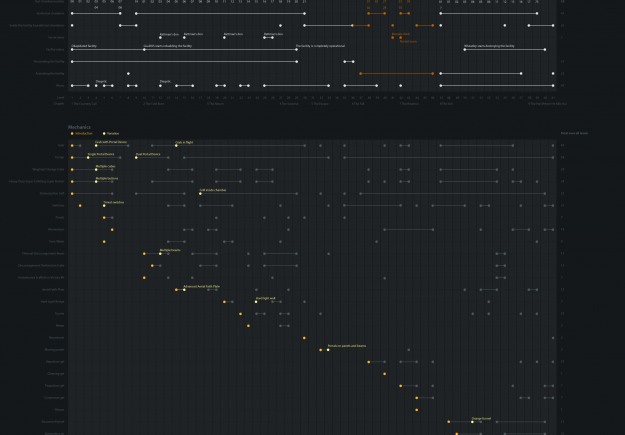
Task: Click the 'Hard light wall' variation marker
Action: click(256, 301)
